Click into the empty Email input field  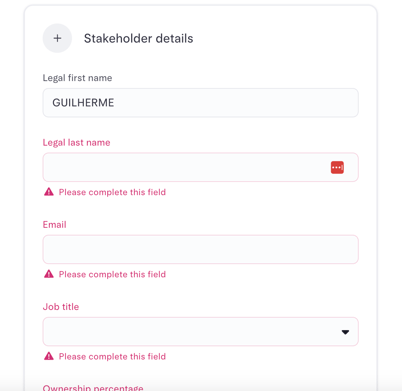(200, 249)
